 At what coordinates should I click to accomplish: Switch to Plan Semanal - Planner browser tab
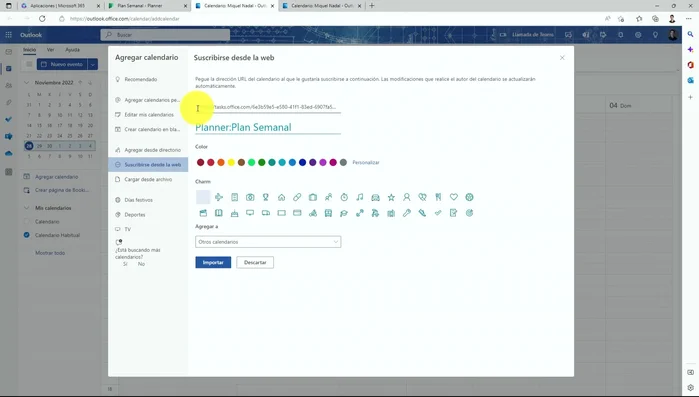(147, 6)
